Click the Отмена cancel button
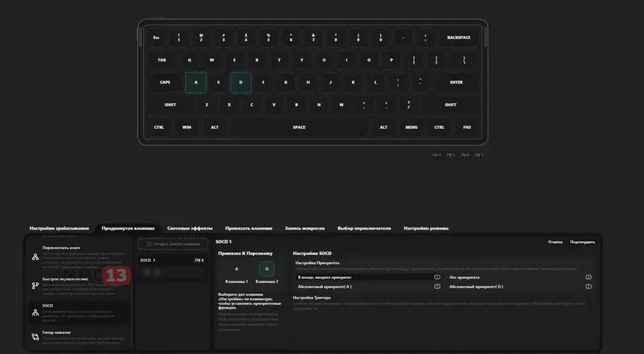The image size is (644, 354). tap(555, 242)
